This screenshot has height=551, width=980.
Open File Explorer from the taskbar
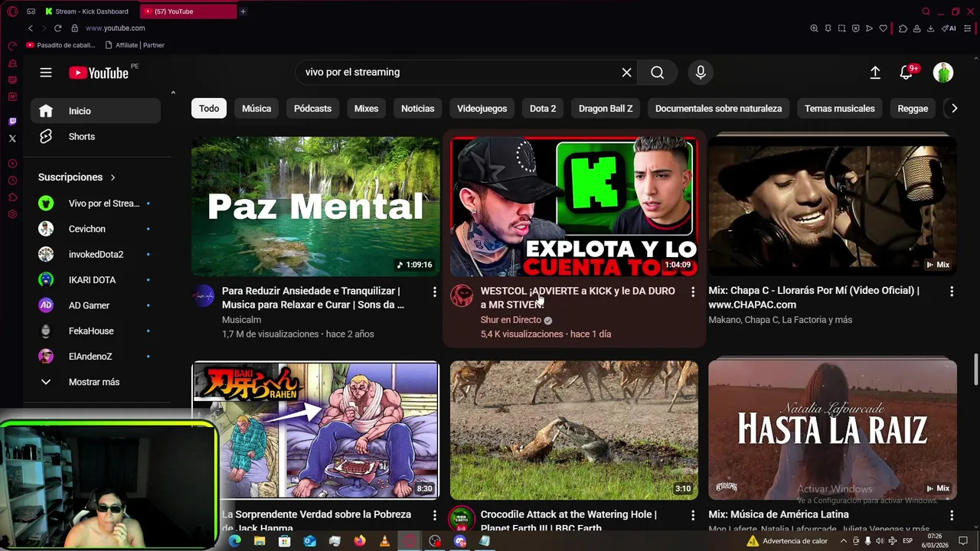pos(260,541)
